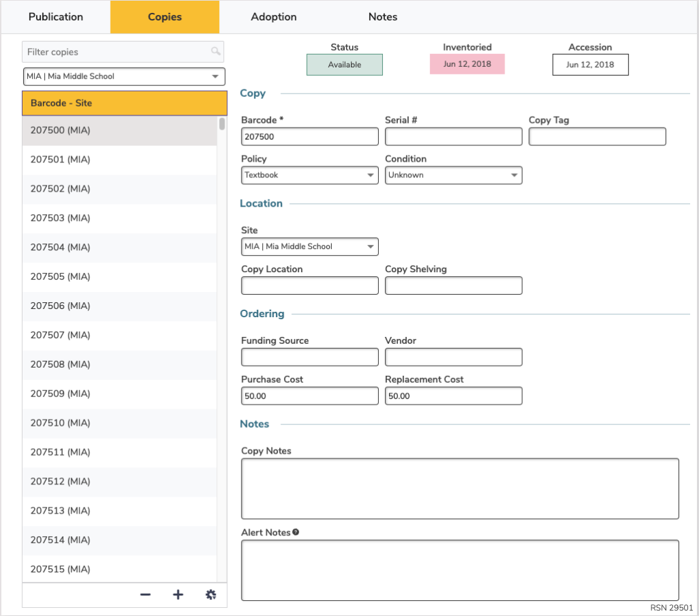Viewport: 699px width, 616px height.
Task: Select copy 207513 (MIA)
Action: coord(119,510)
